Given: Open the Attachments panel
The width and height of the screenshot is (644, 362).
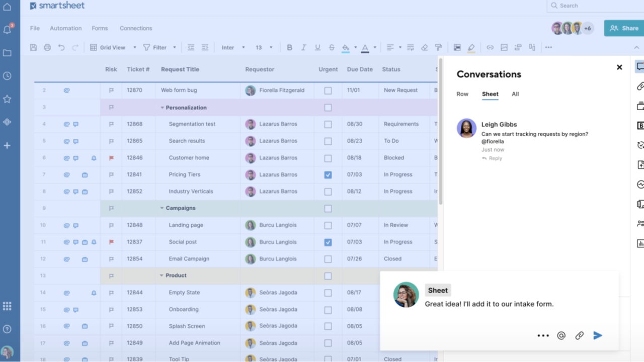Looking at the screenshot, I should tap(639, 87).
